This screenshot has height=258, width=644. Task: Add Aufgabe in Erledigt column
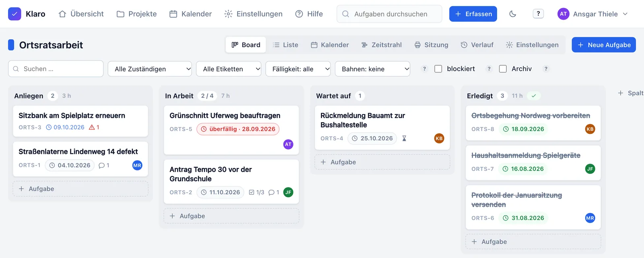533,241
